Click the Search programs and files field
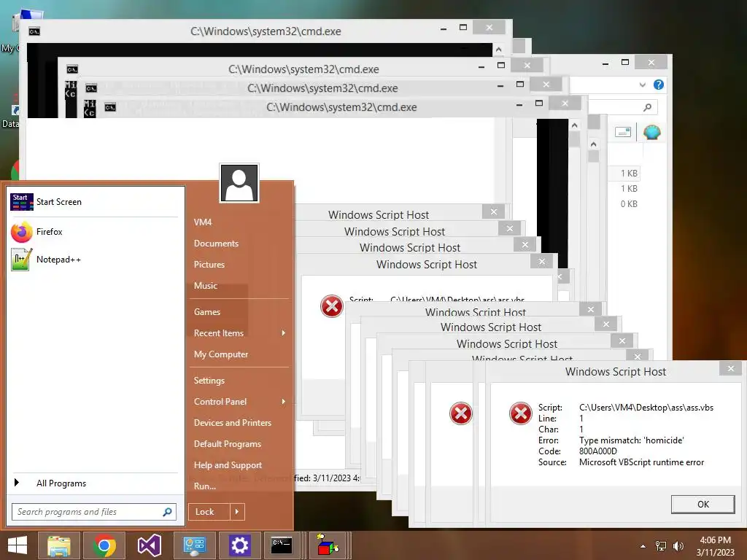Viewport: 747px width, 560px height. (94, 512)
